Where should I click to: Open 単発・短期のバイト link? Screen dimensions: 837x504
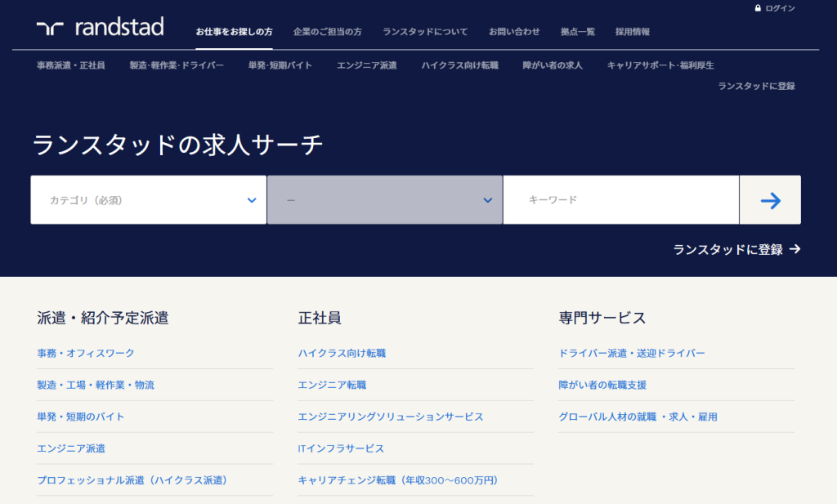pyautogui.click(x=81, y=417)
